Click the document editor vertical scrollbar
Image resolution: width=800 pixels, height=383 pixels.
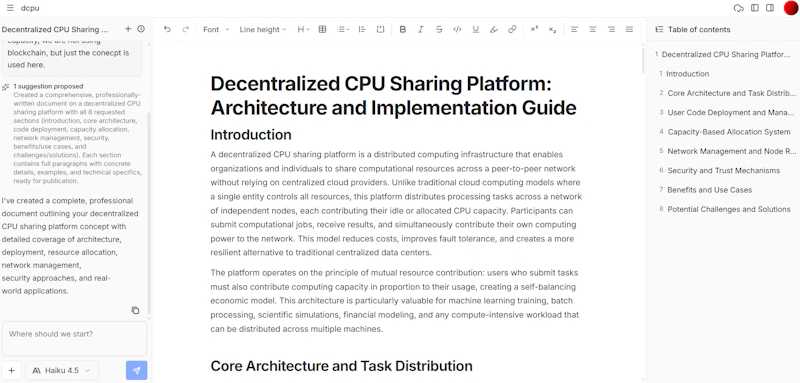pyautogui.click(x=643, y=60)
